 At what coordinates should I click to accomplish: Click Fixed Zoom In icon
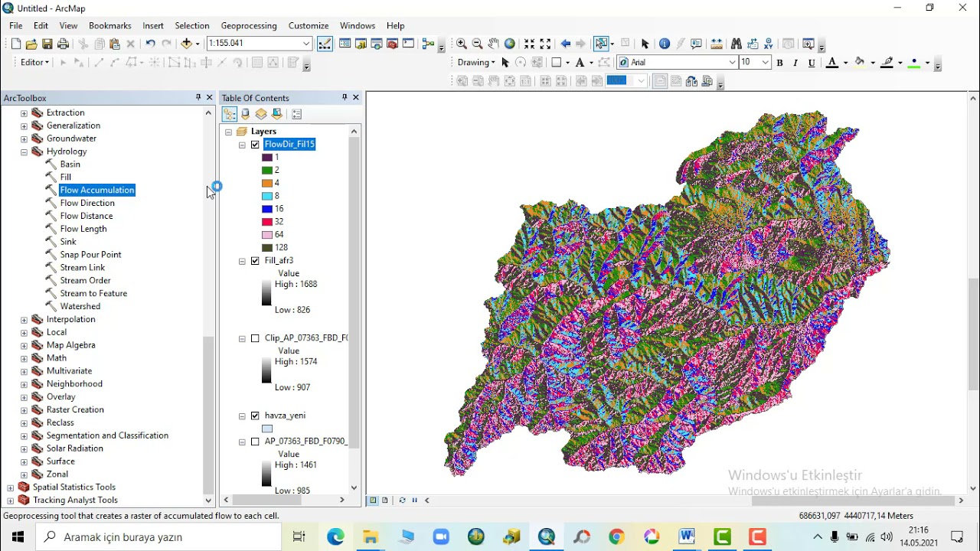click(x=529, y=44)
